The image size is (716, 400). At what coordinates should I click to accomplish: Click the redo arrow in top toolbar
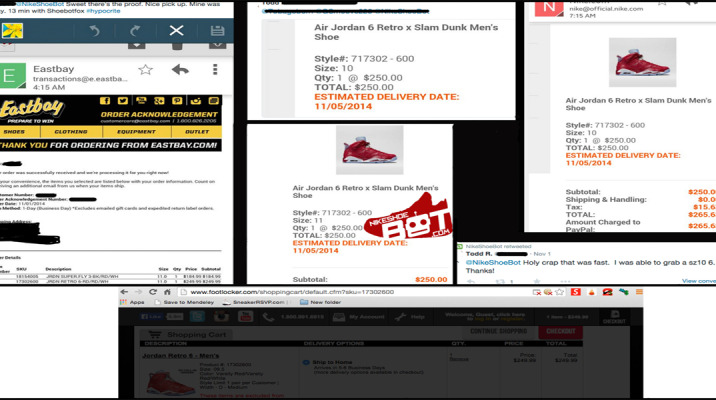click(135, 31)
